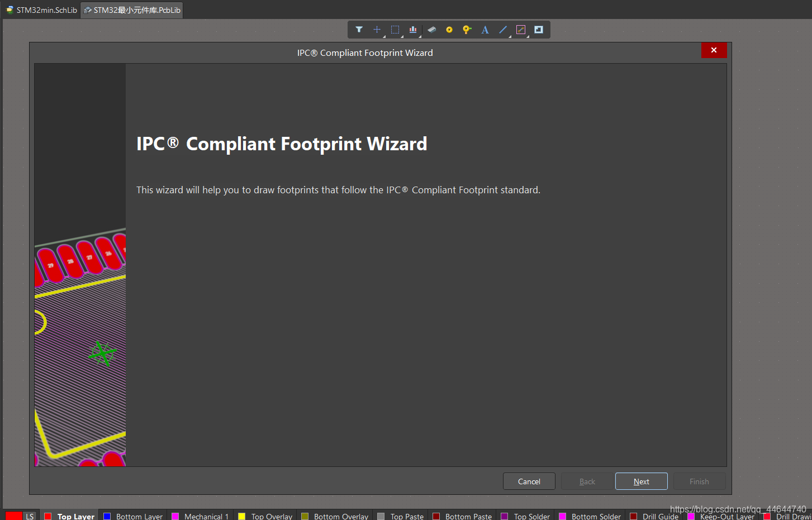The width and height of the screenshot is (812, 520).
Task: Select the place text string tool
Action: pos(485,30)
